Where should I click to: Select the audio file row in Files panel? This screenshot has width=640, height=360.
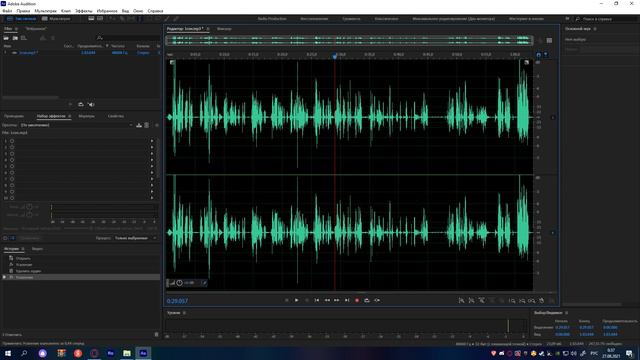82,53
